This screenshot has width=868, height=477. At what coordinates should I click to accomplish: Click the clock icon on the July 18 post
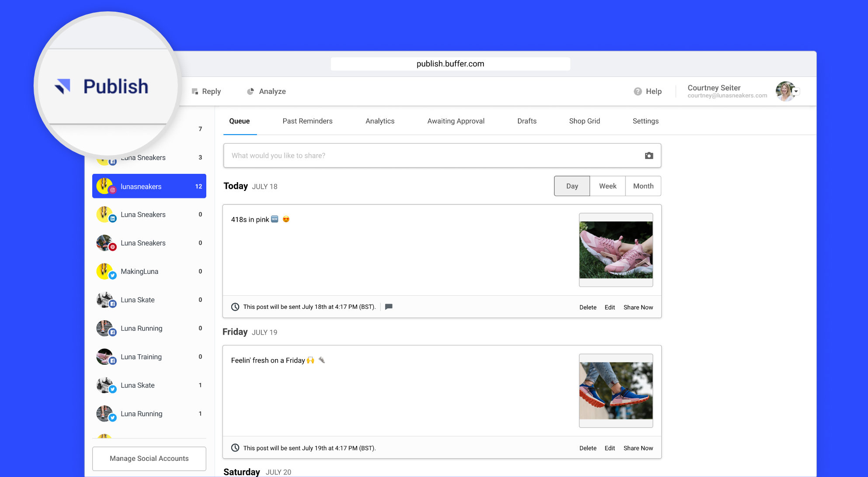(x=235, y=307)
